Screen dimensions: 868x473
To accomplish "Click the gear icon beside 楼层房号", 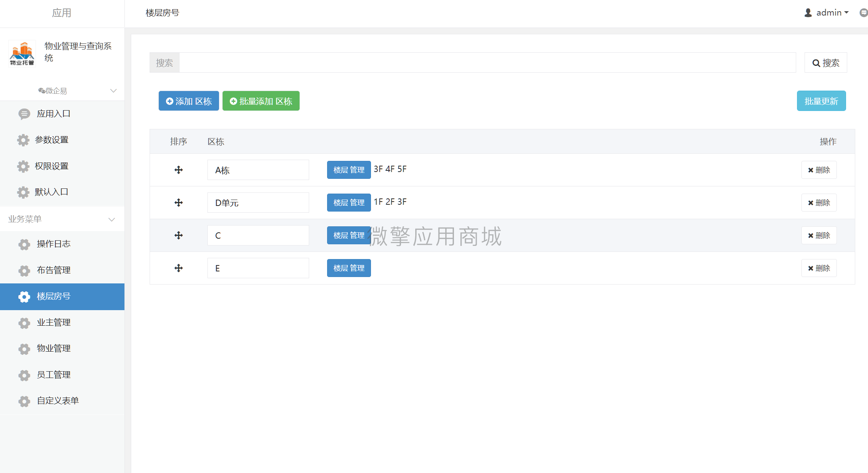I will (24, 297).
